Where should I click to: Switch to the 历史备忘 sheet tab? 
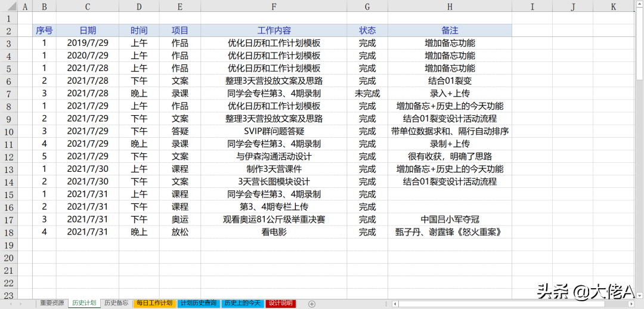click(x=116, y=303)
